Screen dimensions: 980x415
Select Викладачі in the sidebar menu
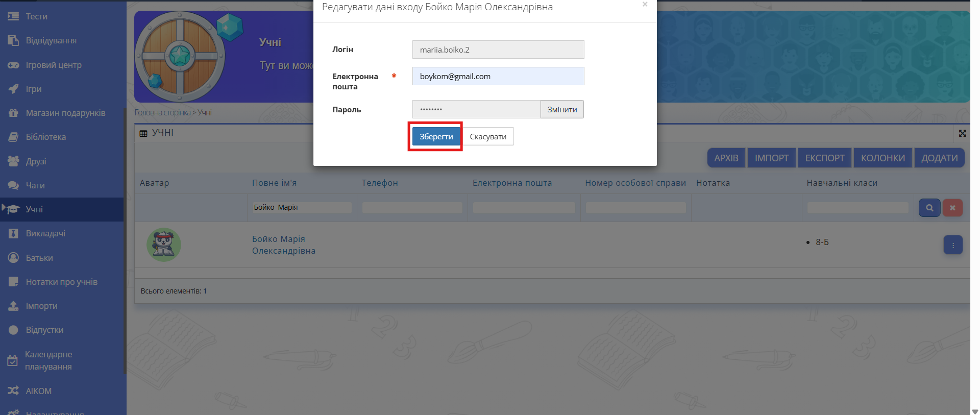[x=45, y=233]
